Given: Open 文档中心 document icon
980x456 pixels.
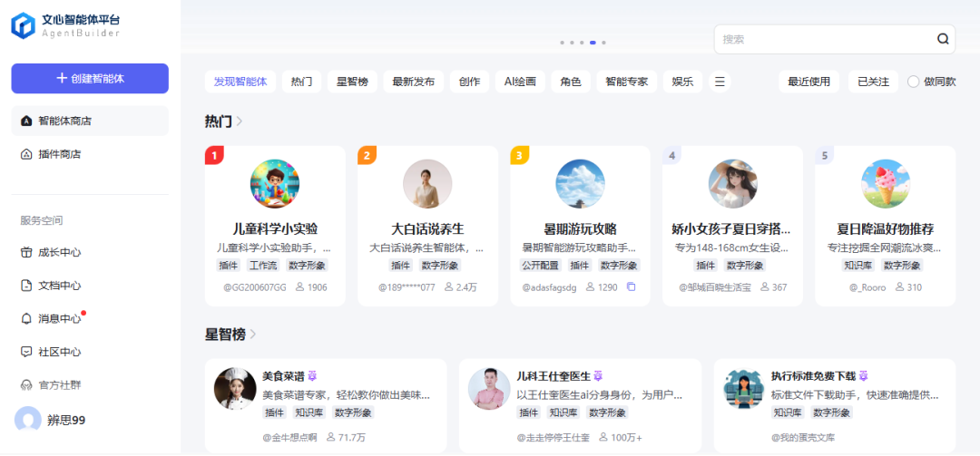Looking at the screenshot, I should (x=27, y=286).
